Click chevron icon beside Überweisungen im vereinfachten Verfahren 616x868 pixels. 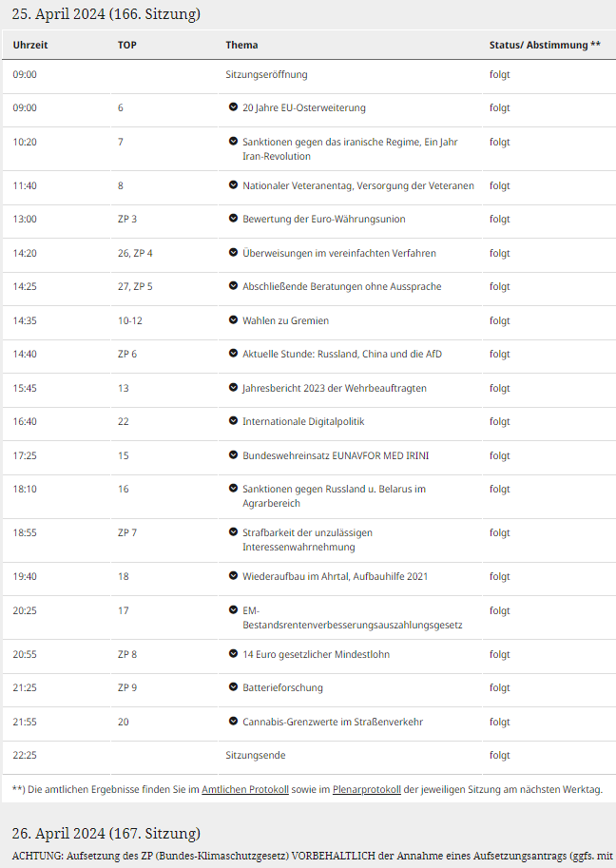233,253
